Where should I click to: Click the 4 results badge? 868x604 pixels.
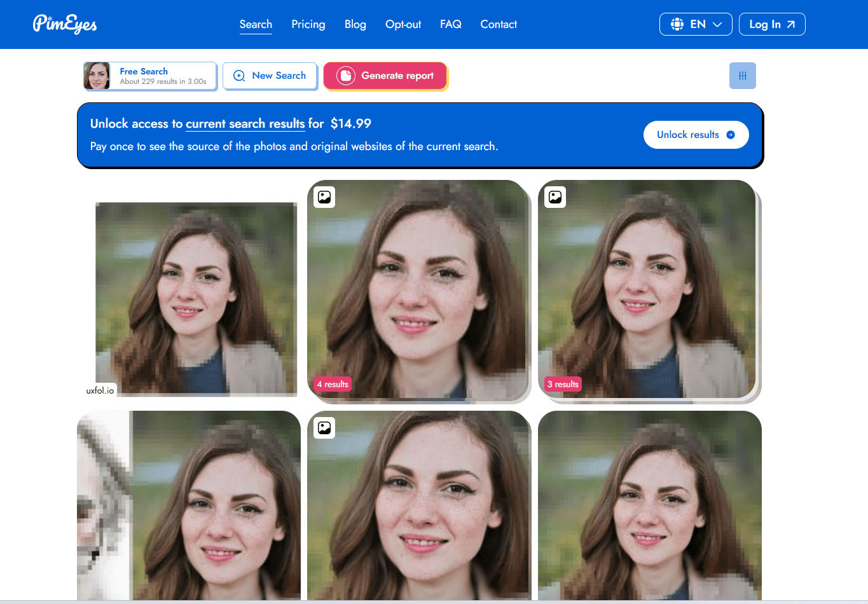point(333,384)
